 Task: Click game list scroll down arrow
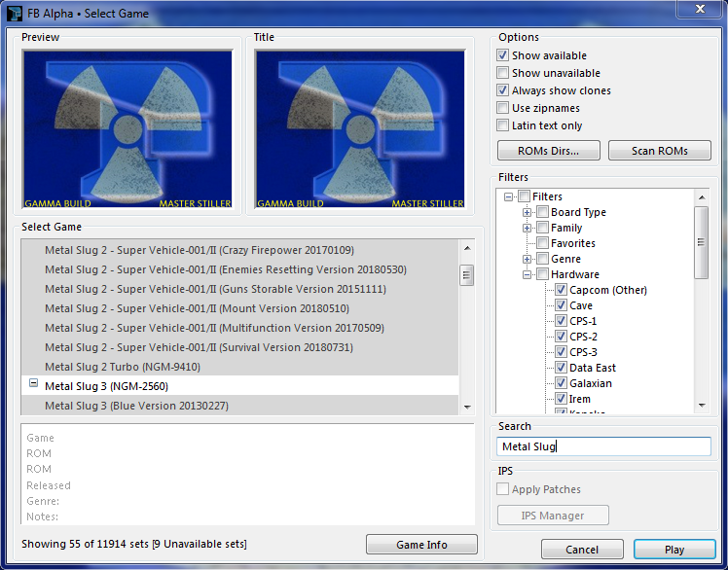click(x=467, y=408)
